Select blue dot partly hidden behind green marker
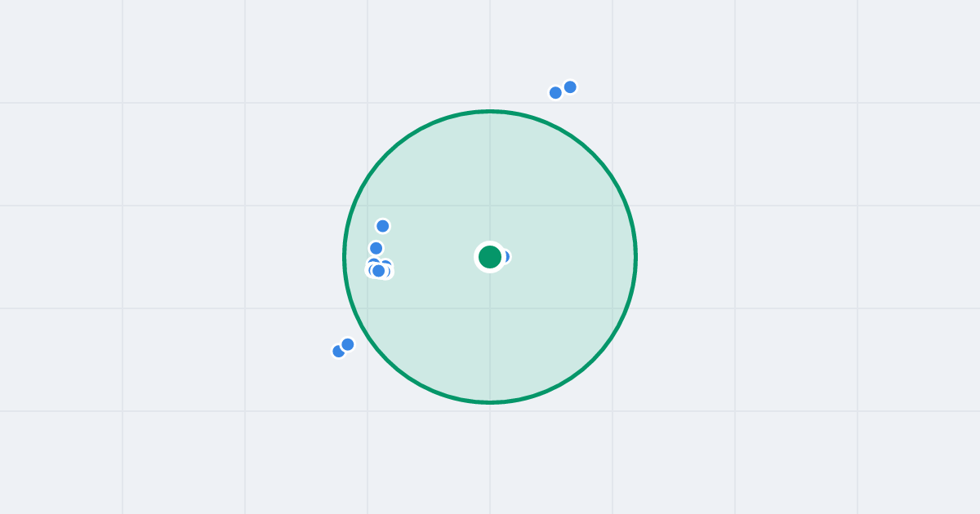Image resolution: width=980 pixels, height=514 pixels. (506, 256)
